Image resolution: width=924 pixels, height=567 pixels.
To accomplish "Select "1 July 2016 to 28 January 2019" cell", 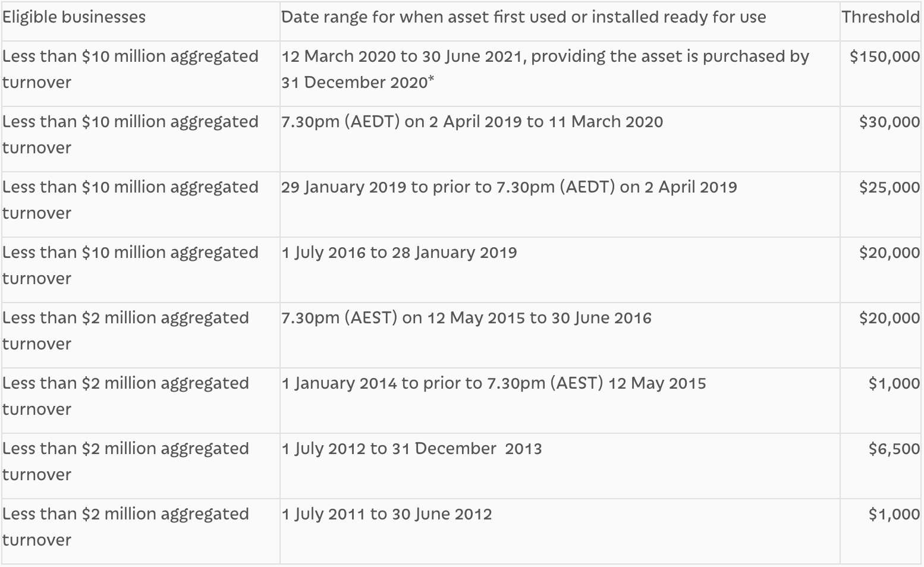I will pos(399,253).
